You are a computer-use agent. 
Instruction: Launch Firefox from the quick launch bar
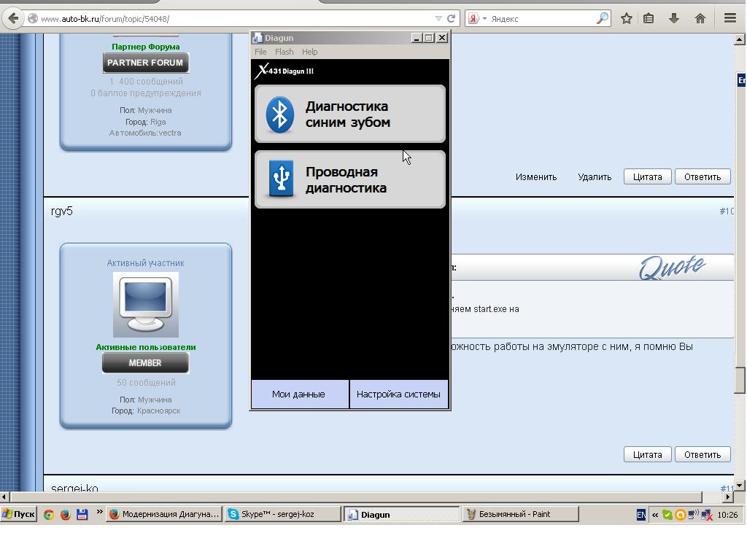[65, 515]
